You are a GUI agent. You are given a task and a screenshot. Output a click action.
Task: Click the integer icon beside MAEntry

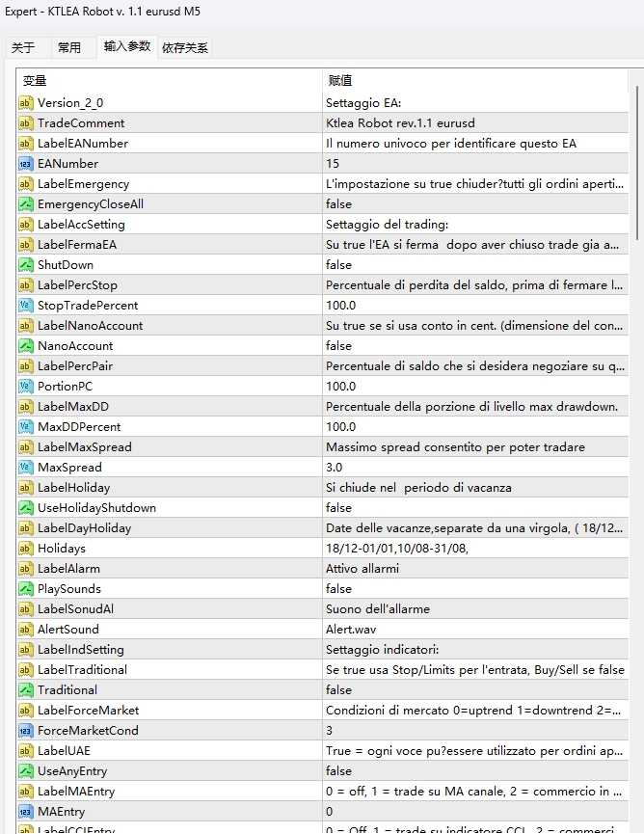point(25,811)
